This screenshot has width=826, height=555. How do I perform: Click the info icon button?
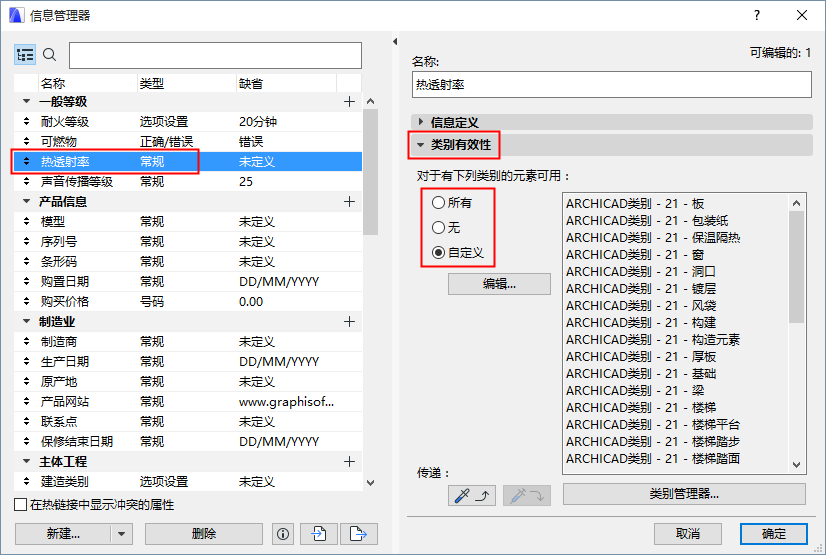click(x=283, y=534)
